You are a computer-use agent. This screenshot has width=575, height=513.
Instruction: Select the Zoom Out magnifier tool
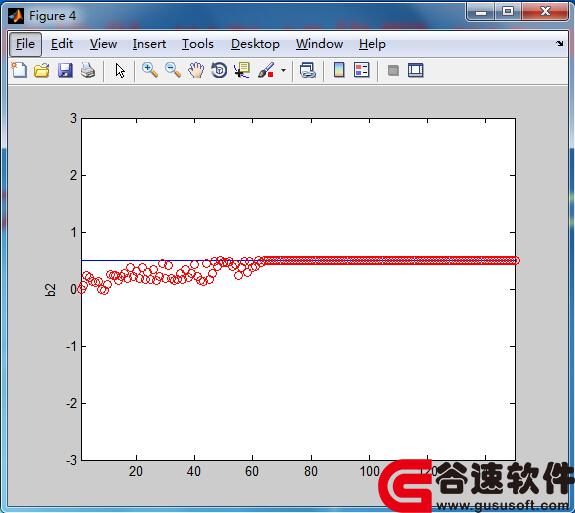tap(173, 70)
